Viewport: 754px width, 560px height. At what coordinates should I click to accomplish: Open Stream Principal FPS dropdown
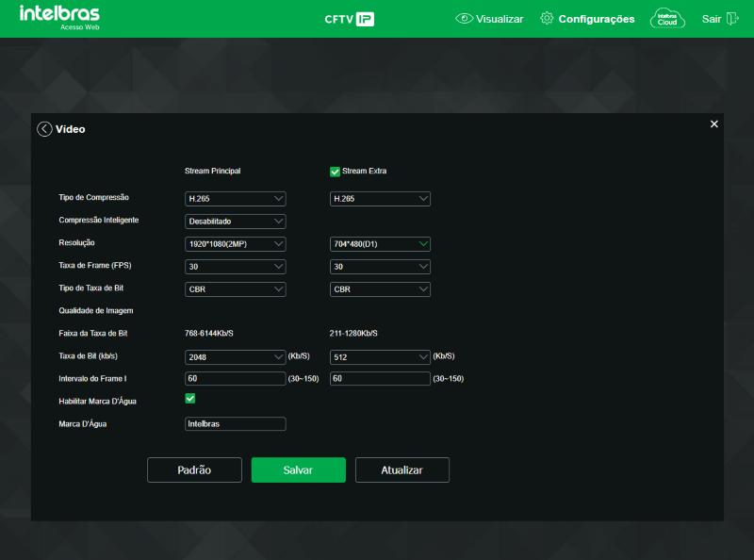pos(235,267)
